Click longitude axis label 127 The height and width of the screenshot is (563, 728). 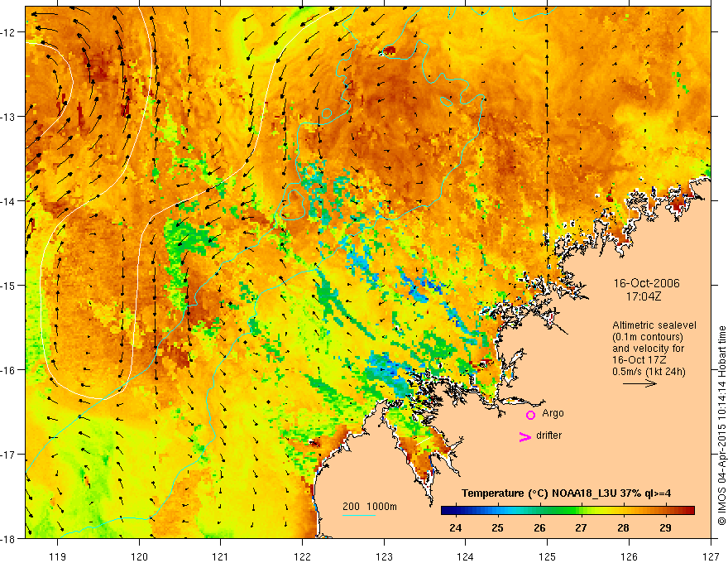(711, 556)
